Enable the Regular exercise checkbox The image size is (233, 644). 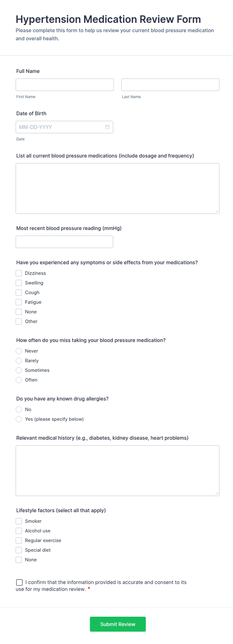19,540
